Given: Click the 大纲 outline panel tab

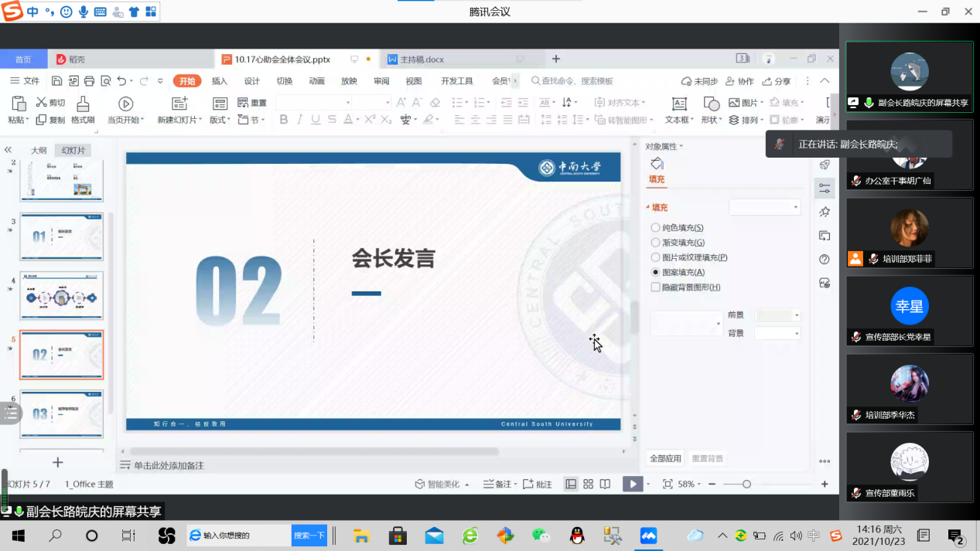Looking at the screenshot, I should tap(39, 151).
